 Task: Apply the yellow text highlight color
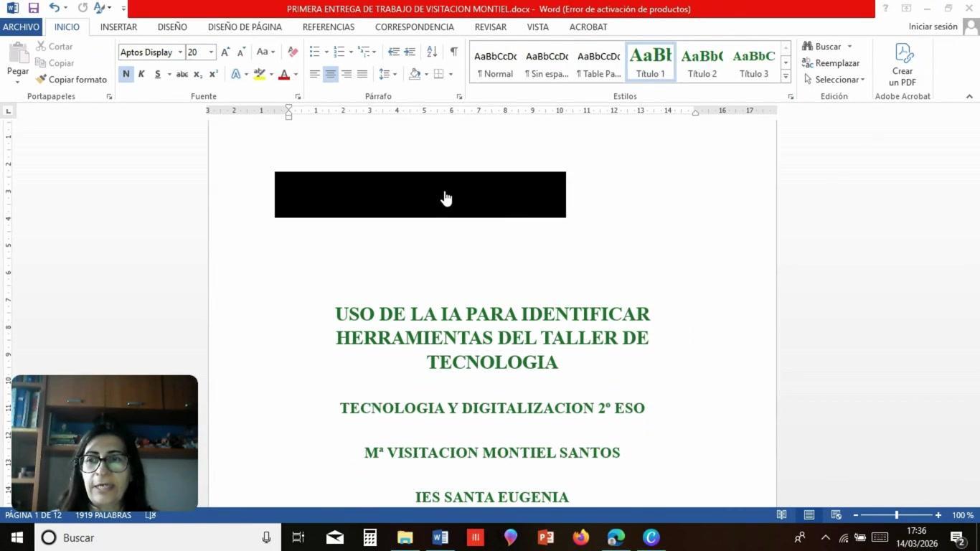[x=260, y=74]
